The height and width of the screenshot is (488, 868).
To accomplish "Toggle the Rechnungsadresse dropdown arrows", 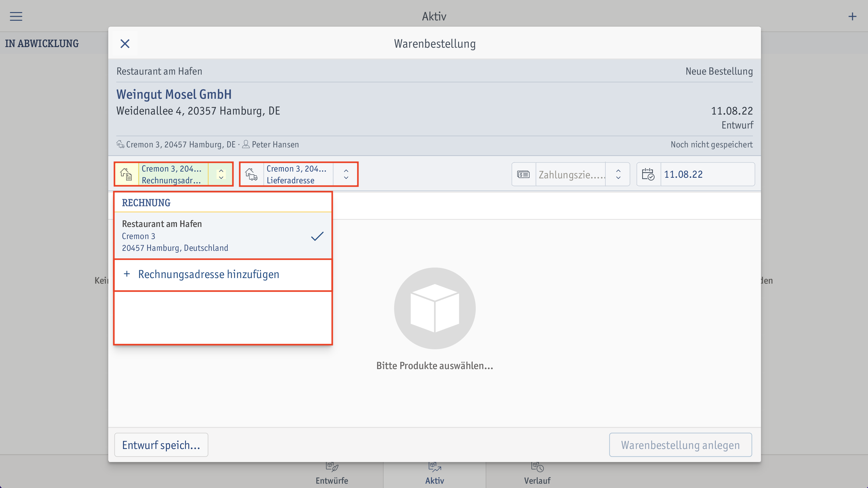I will (x=221, y=174).
